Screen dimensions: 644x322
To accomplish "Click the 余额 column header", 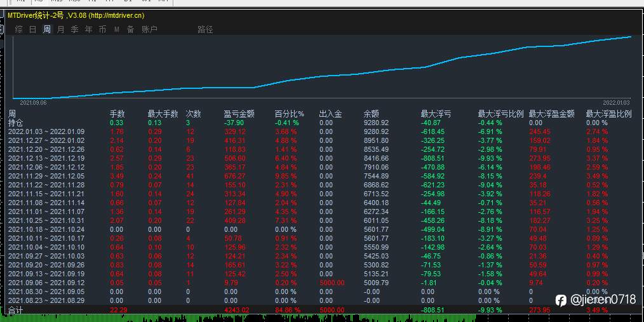I will (x=372, y=114).
